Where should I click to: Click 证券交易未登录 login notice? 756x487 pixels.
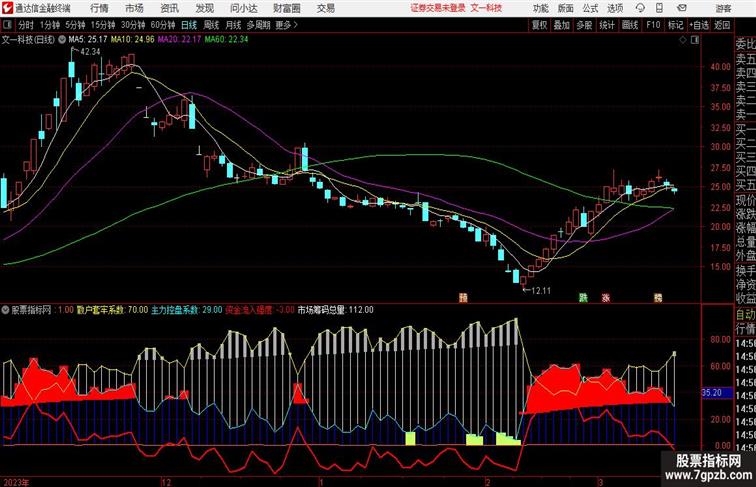tap(438, 8)
